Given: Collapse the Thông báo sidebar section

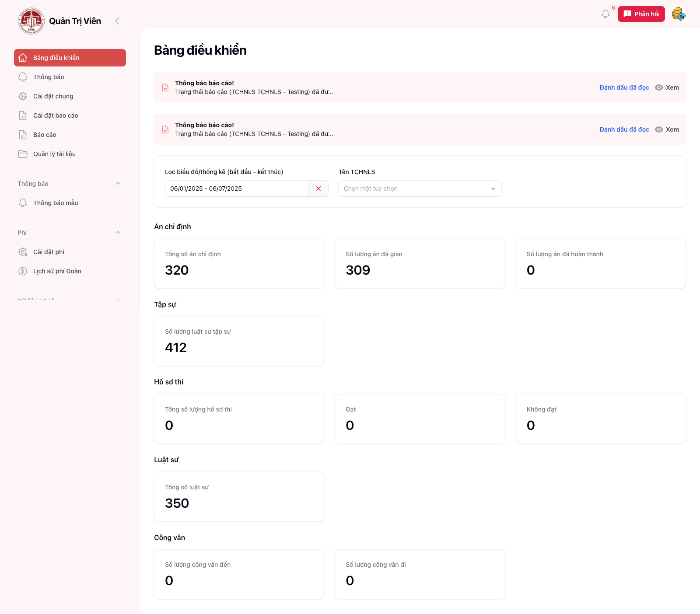Looking at the screenshot, I should (x=118, y=184).
